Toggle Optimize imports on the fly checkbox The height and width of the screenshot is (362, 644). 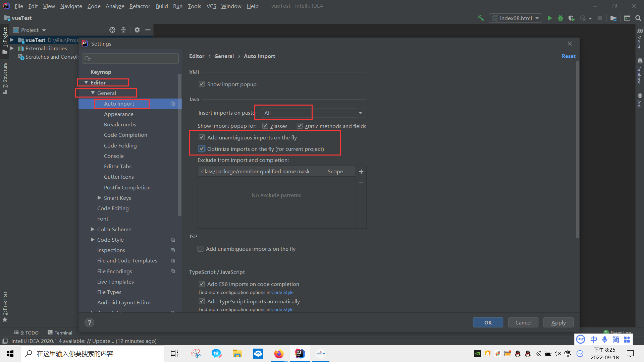click(202, 149)
